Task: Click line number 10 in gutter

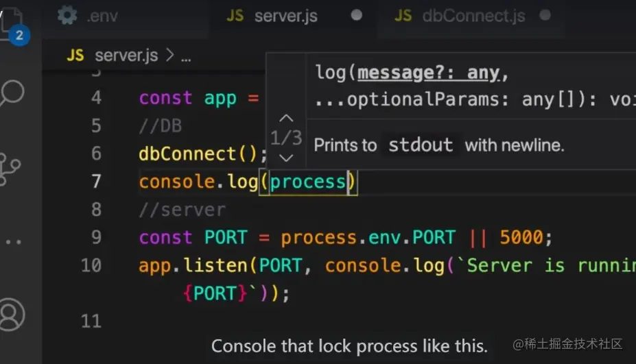Action: (x=91, y=265)
